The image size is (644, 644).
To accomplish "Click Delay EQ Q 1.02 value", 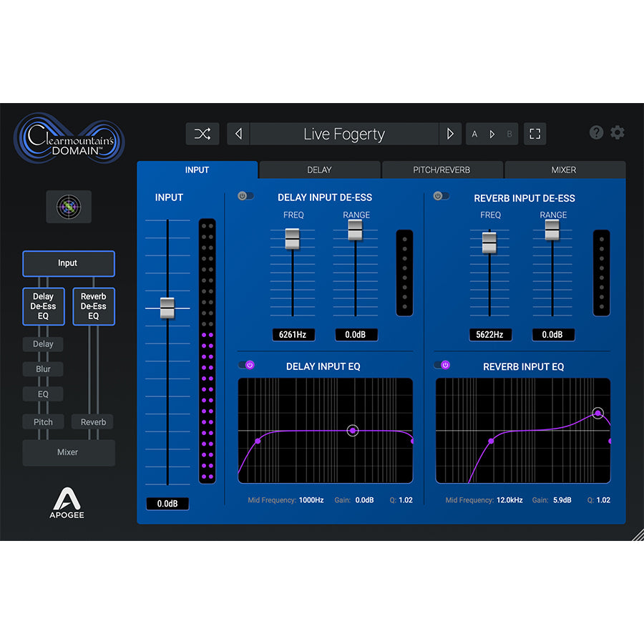I will pos(406,500).
